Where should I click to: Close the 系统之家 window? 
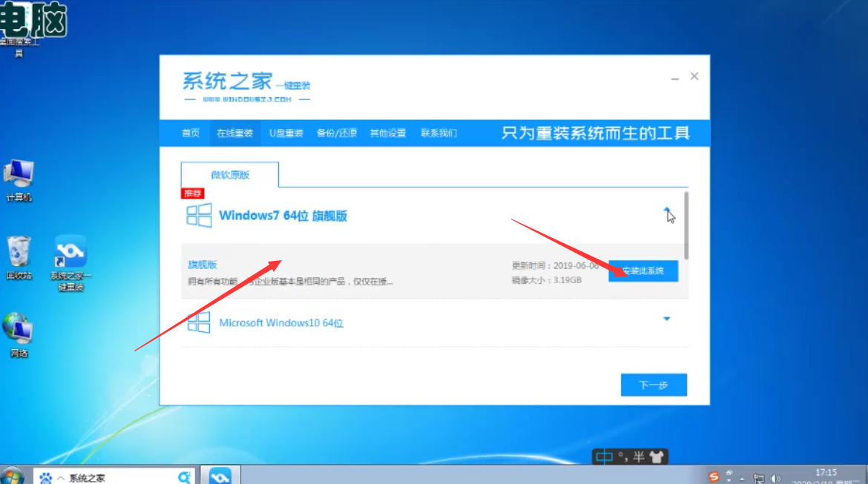click(x=694, y=76)
